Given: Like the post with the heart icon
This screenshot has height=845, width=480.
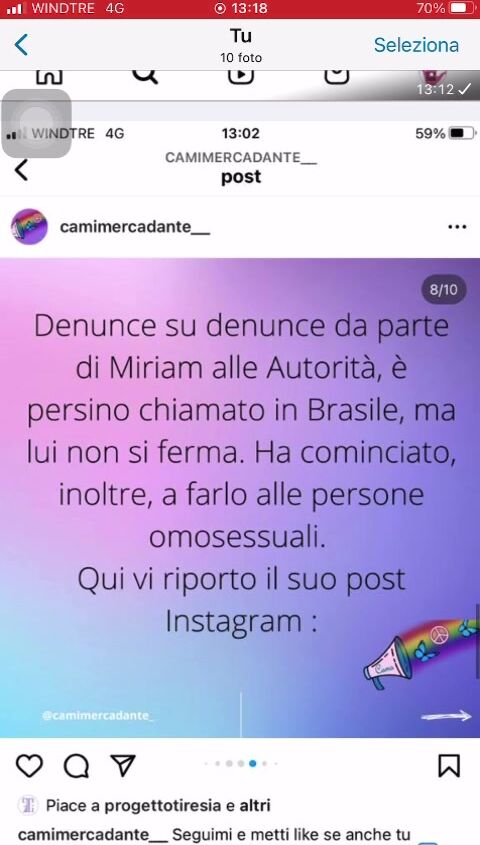Looking at the screenshot, I should [29, 765].
